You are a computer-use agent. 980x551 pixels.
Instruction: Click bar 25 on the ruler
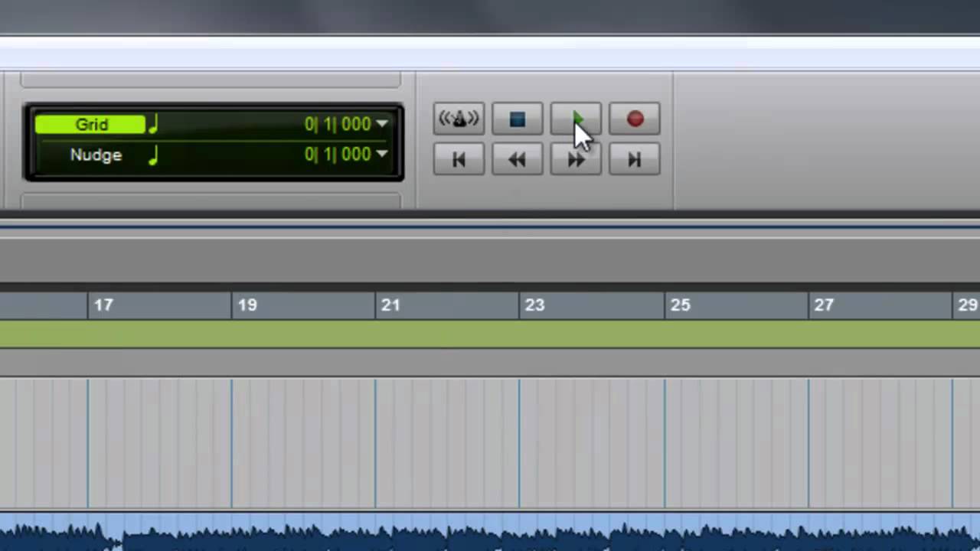point(680,305)
